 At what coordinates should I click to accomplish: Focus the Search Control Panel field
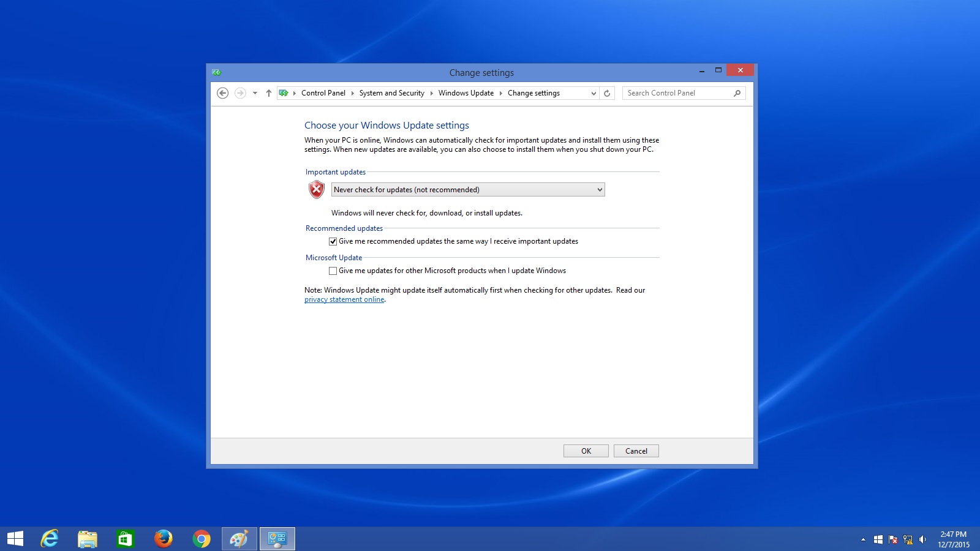tap(684, 93)
